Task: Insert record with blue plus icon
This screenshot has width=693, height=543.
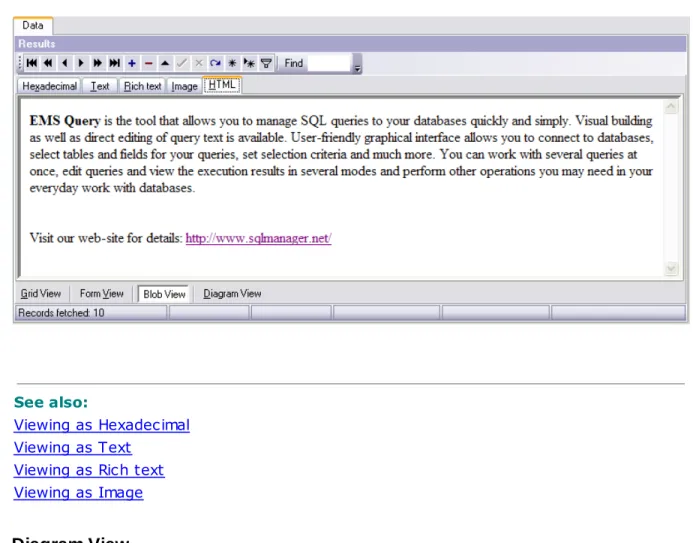Action: (x=132, y=63)
